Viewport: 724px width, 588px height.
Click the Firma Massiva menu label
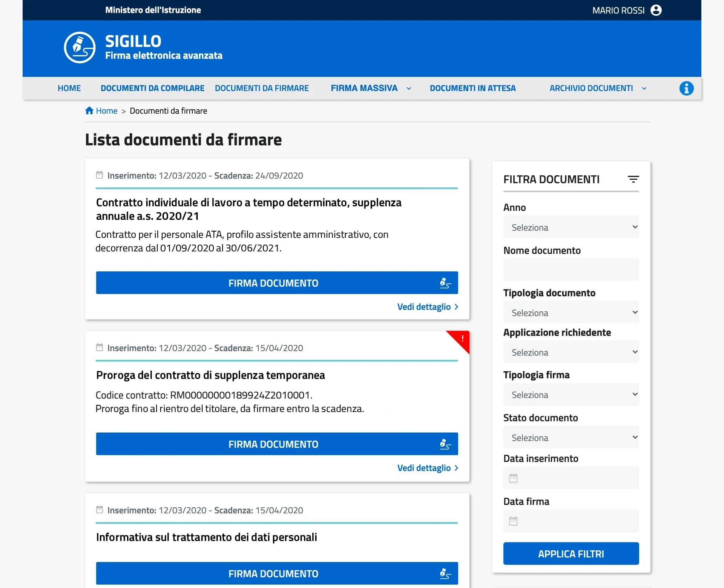[364, 88]
